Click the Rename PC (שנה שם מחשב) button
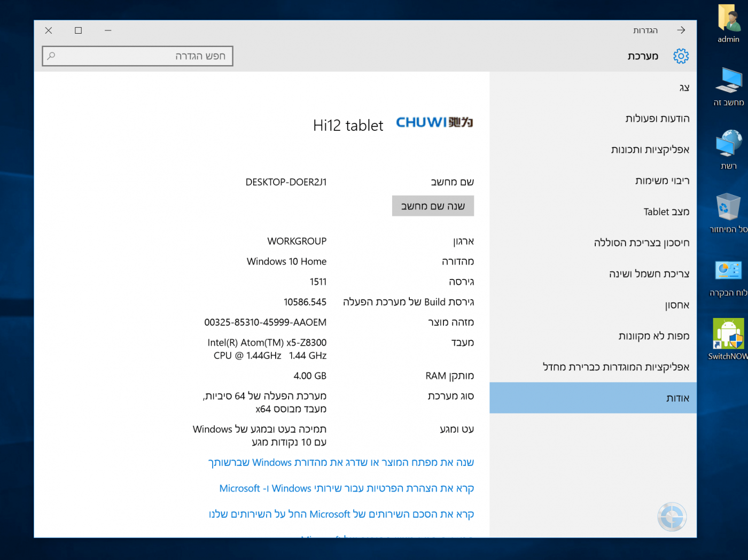The width and height of the screenshot is (748, 560). pos(433,206)
